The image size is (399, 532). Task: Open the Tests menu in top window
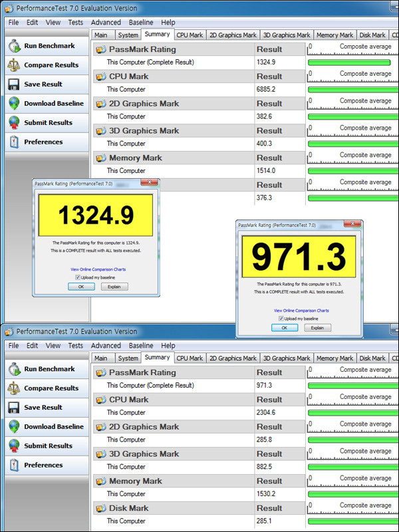tap(75, 23)
